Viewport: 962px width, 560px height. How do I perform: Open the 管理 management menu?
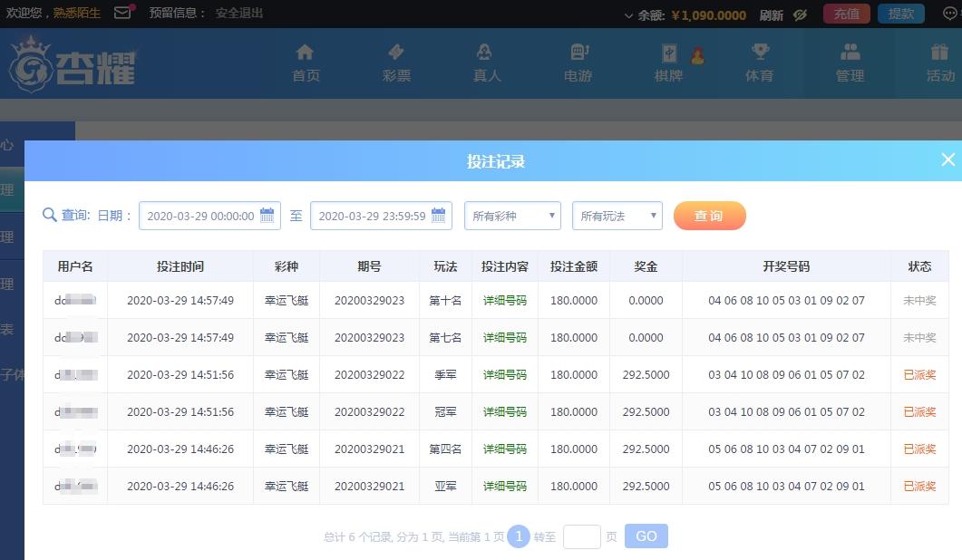coord(850,63)
